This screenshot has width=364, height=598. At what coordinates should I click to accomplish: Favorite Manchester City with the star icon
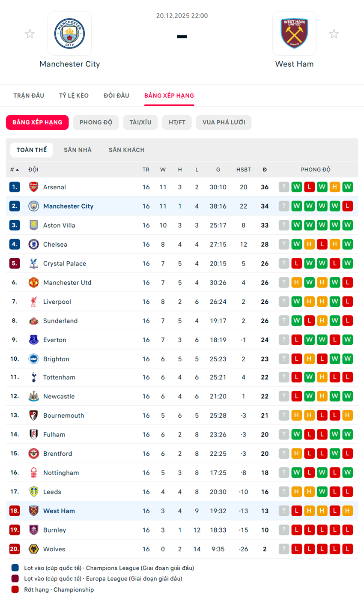tap(30, 34)
